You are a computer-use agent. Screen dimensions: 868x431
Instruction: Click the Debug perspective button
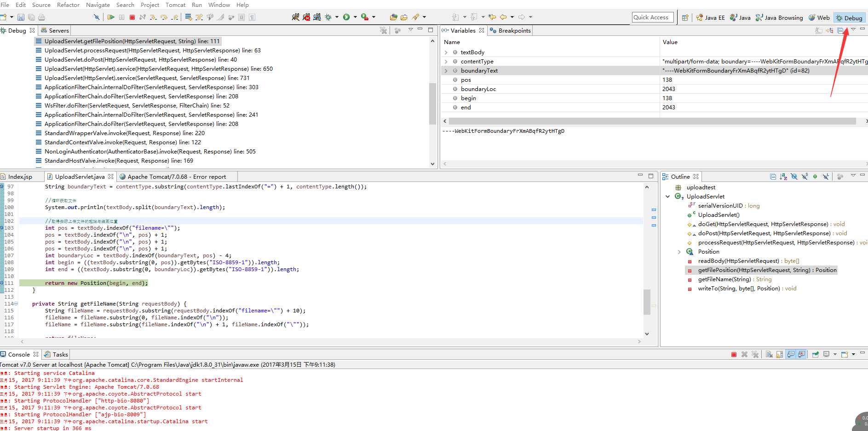849,17
